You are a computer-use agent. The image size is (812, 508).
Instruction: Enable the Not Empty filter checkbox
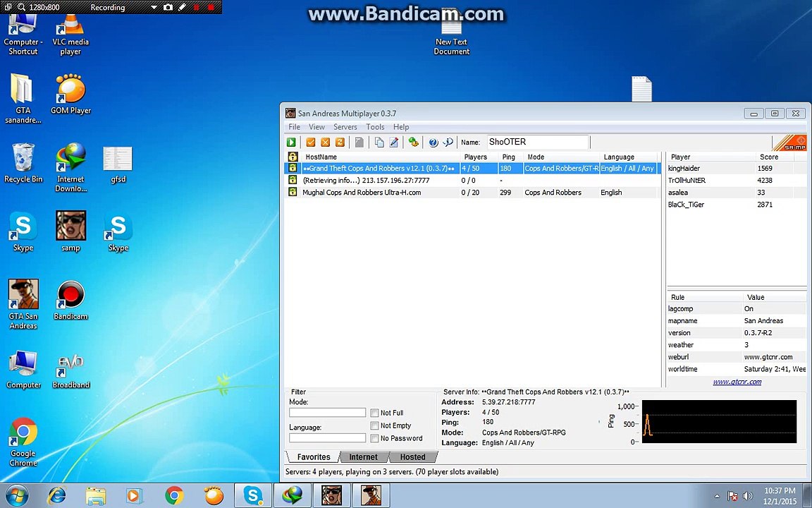pyautogui.click(x=374, y=425)
